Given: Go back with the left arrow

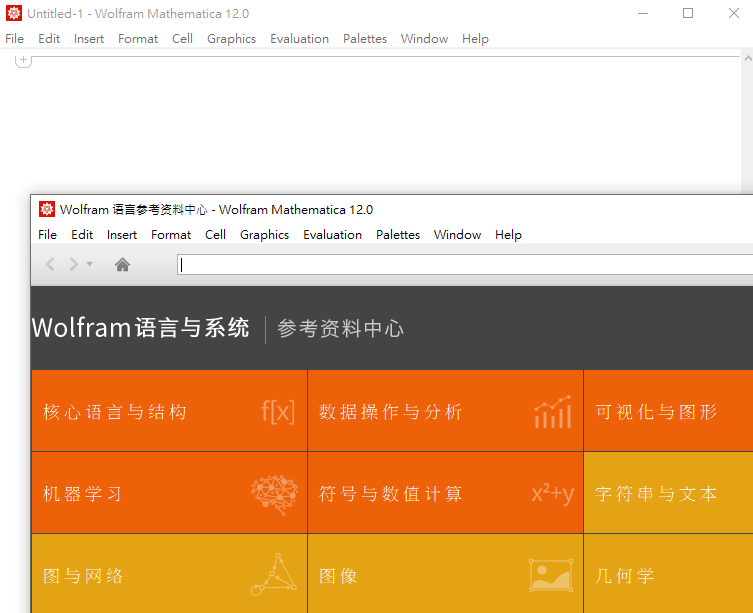Looking at the screenshot, I should (50, 264).
